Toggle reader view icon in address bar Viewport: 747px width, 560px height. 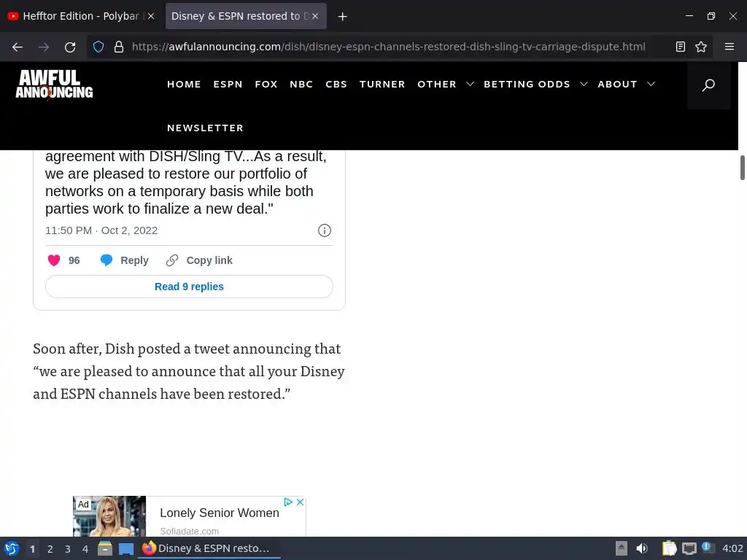tap(681, 47)
